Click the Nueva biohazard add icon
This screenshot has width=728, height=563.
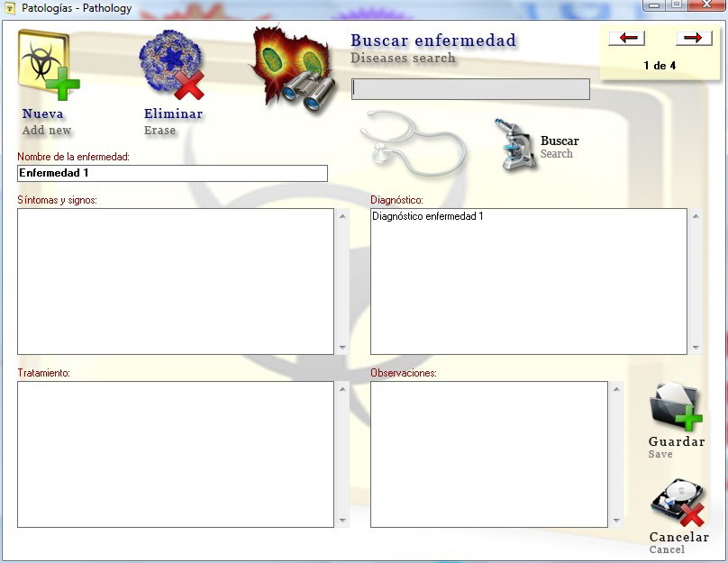[x=49, y=65]
